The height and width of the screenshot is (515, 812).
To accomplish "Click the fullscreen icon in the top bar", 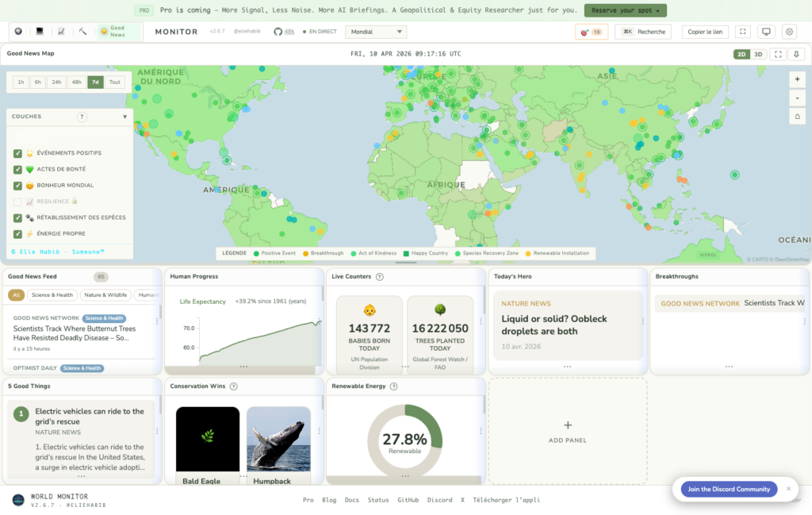I will pos(742,32).
